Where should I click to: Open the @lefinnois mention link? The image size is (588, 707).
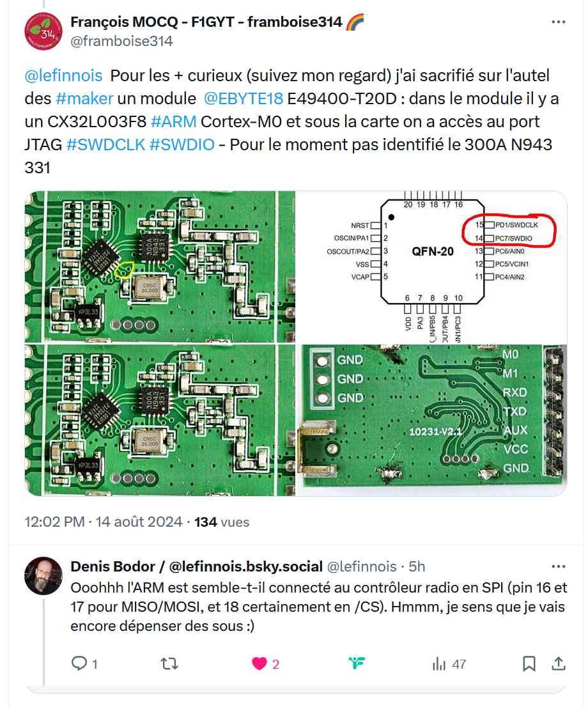coord(63,75)
